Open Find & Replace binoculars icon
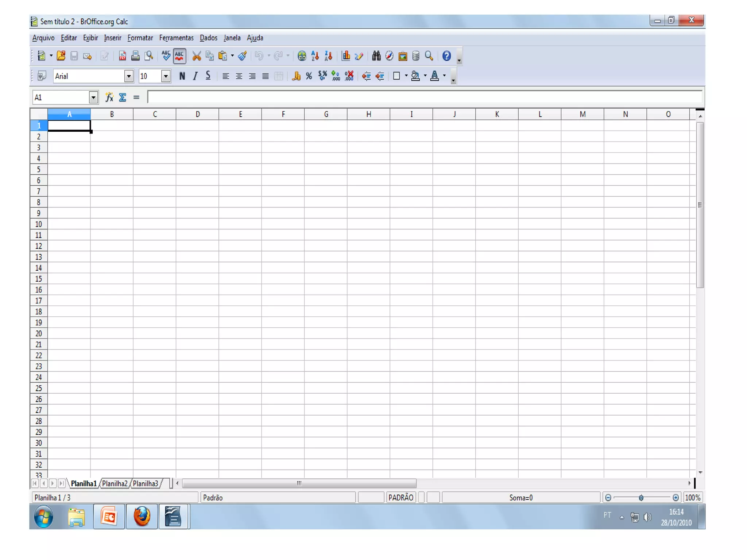The height and width of the screenshot is (560, 747). pos(376,56)
